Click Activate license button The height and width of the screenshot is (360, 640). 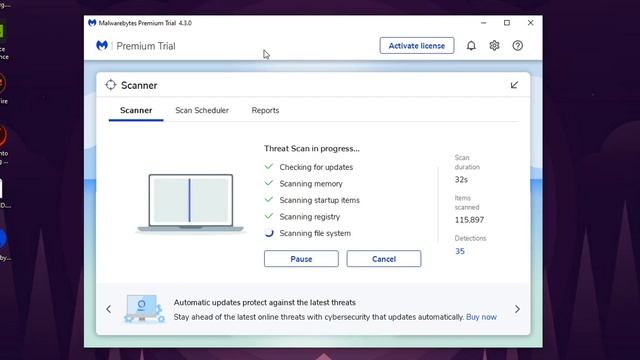[x=417, y=46]
